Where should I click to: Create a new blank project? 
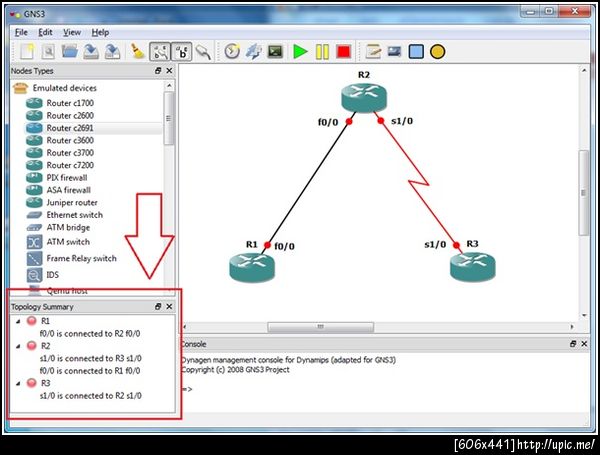pos(27,51)
